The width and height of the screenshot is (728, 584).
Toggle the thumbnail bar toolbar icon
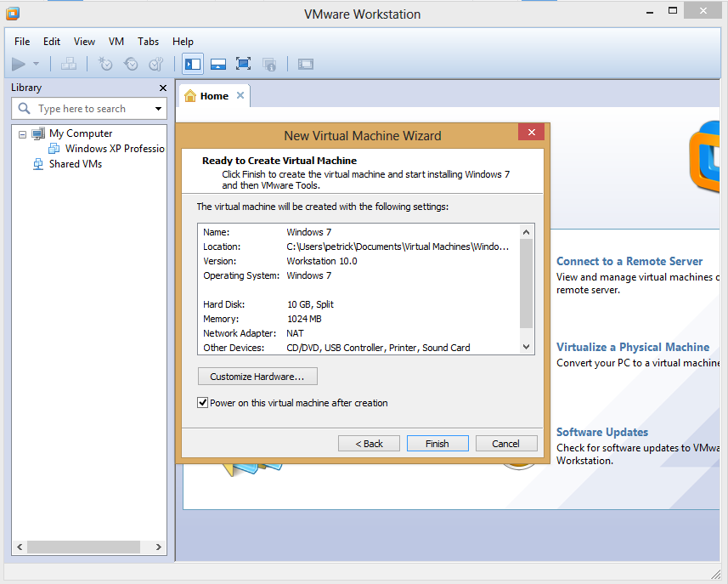point(218,64)
